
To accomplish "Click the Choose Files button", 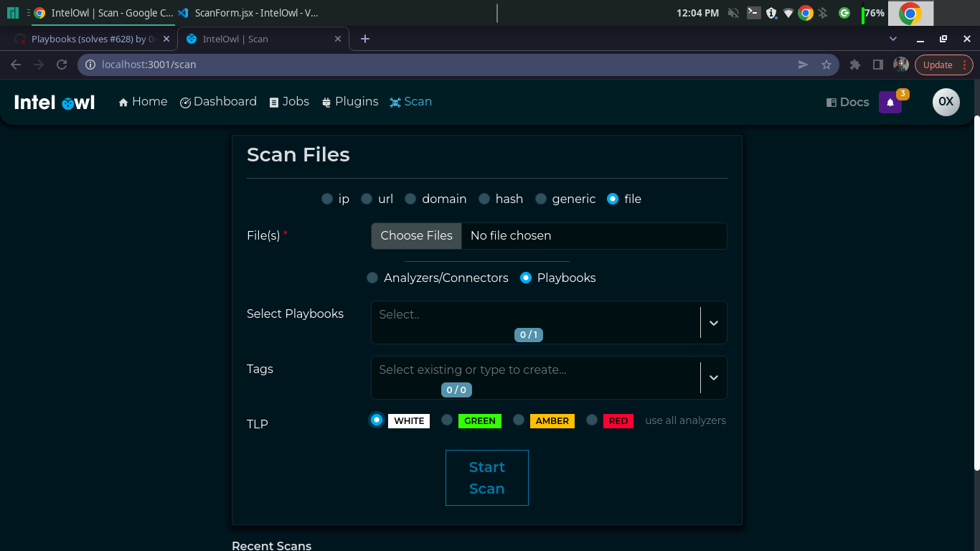I will 416,235.
